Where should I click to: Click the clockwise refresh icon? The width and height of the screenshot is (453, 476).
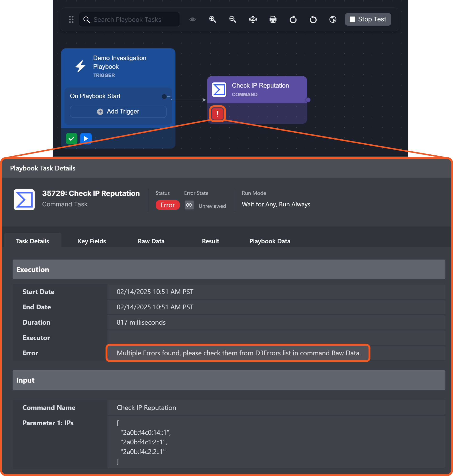point(293,19)
